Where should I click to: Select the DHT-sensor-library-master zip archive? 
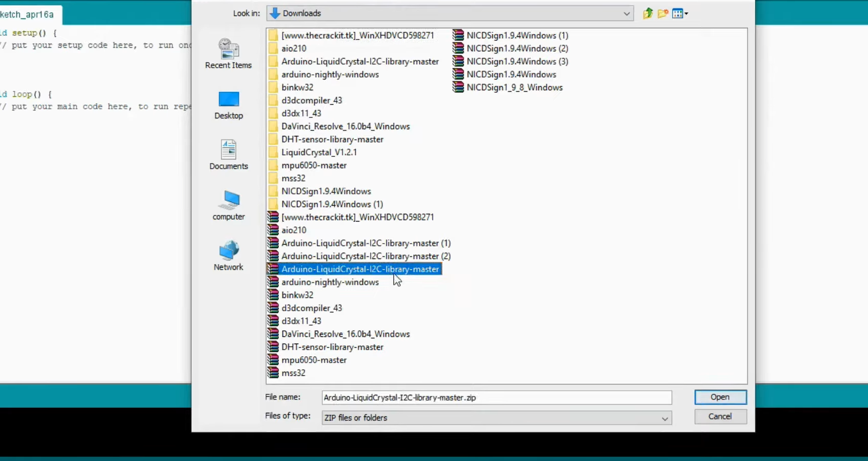pos(332,347)
